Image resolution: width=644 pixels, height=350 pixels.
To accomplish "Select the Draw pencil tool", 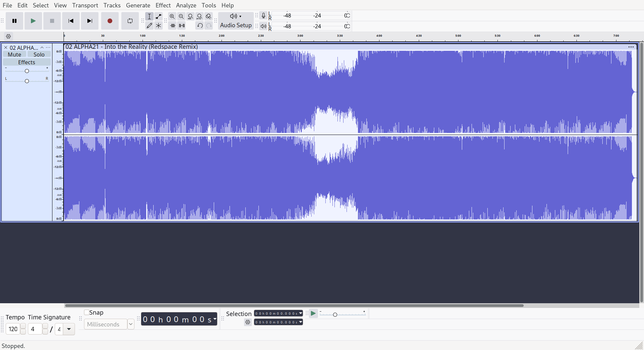I will tap(150, 25).
